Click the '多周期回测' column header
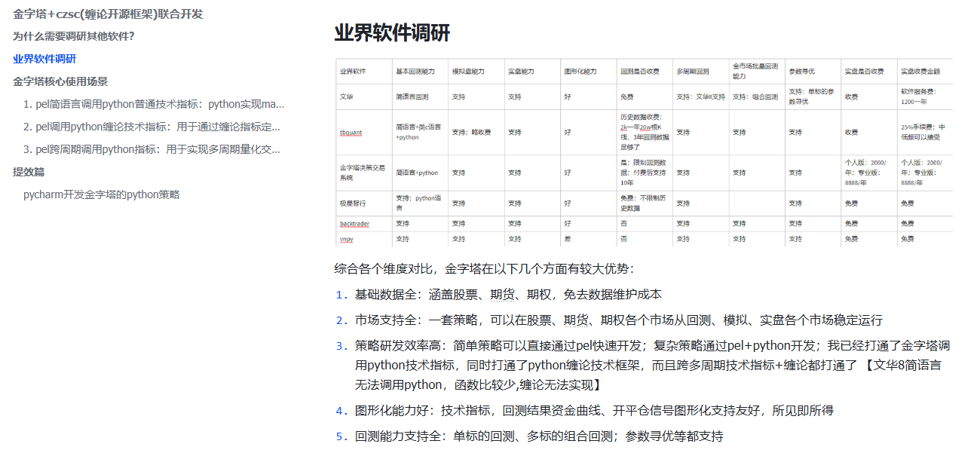 (700, 71)
